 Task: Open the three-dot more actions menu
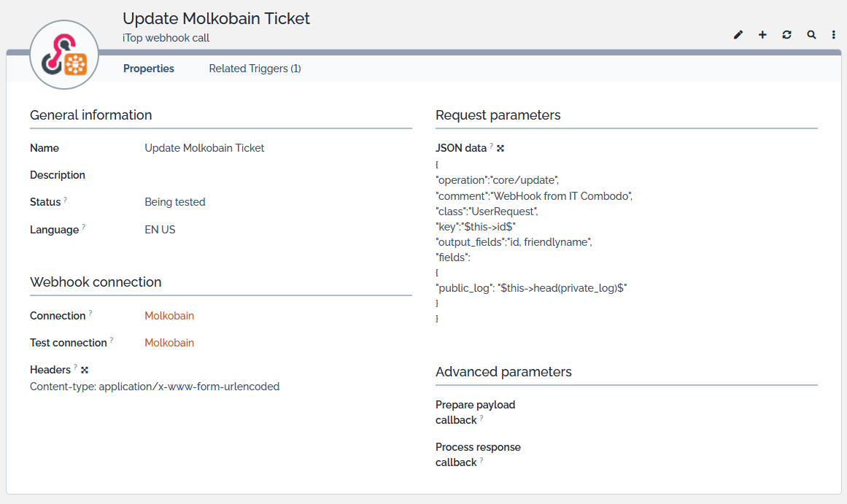834,35
